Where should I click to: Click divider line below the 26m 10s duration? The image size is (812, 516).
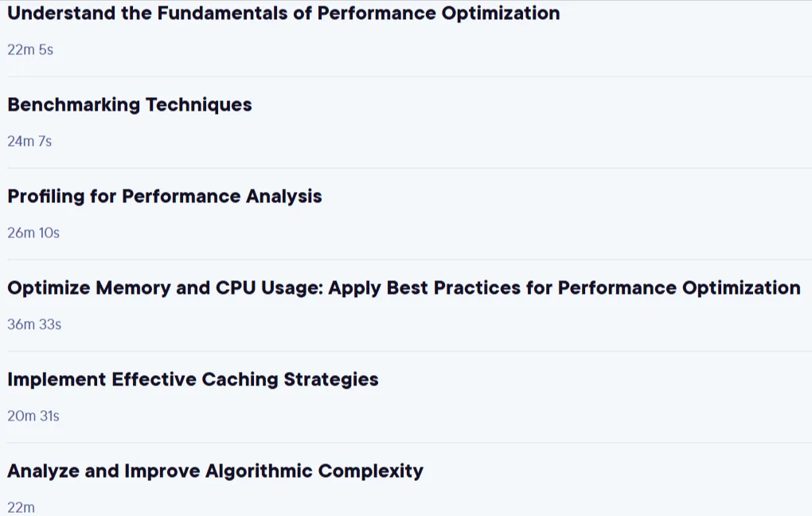tap(409, 260)
